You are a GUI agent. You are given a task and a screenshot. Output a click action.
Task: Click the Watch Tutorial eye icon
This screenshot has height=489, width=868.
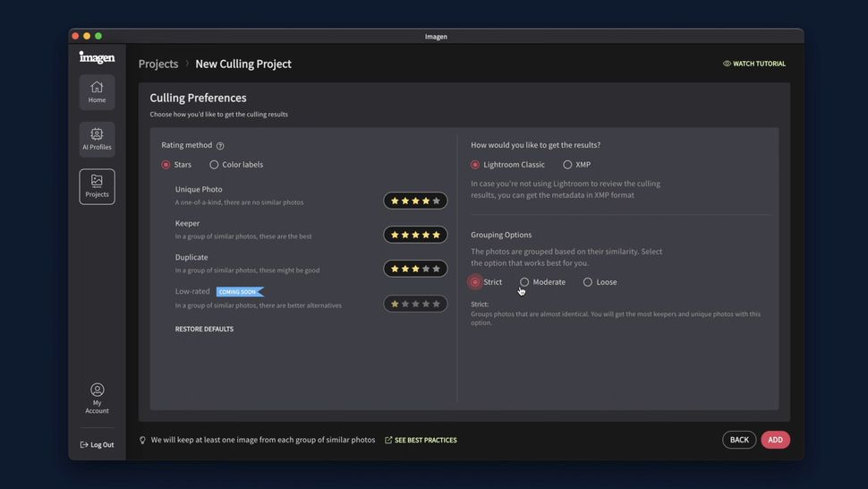pyautogui.click(x=727, y=64)
